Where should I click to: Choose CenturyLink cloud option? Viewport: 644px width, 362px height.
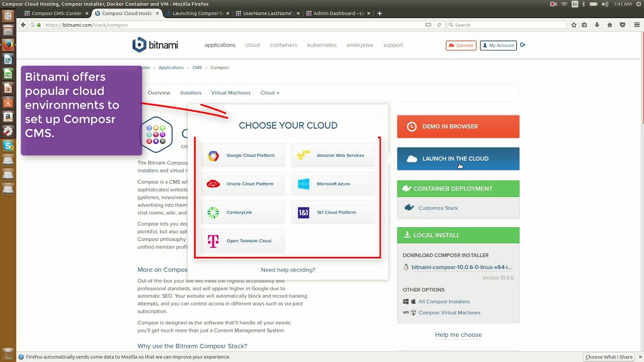243,212
